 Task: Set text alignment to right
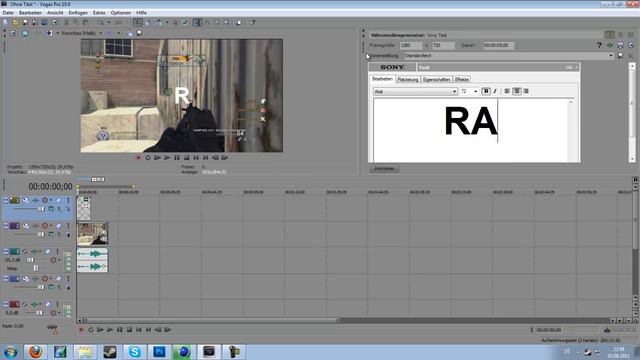[x=526, y=91]
